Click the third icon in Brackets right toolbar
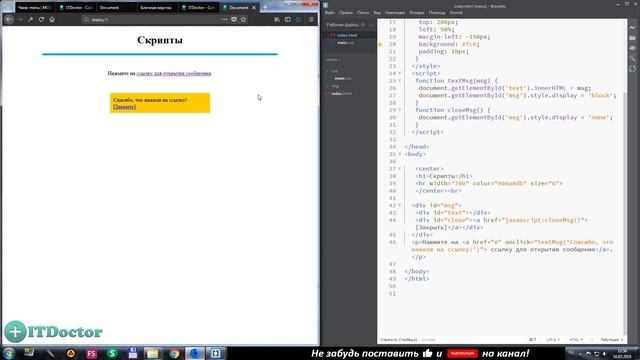This screenshot has height=360, width=640. [632, 48]
